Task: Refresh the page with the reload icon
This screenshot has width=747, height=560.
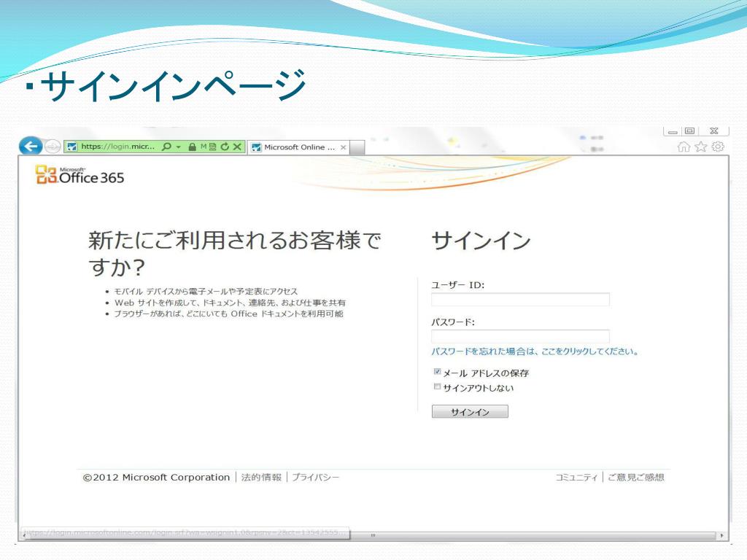Action: tap(225, 147)
